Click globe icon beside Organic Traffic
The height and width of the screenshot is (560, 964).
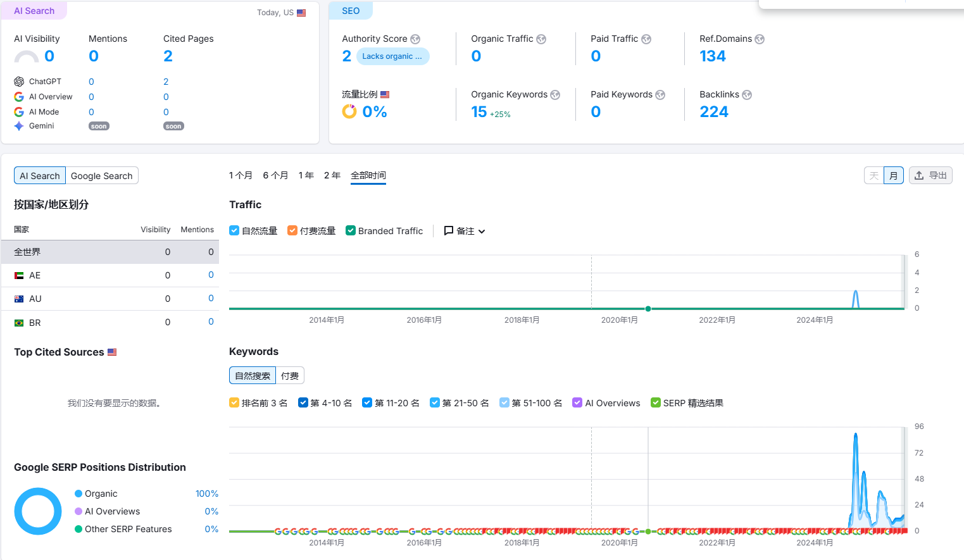(541, 39)
